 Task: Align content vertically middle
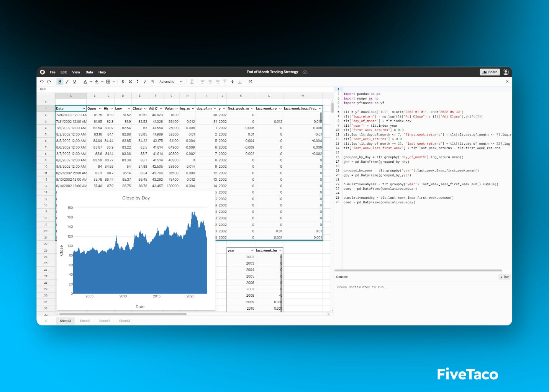pyautogui.click(x=233, y=82)
